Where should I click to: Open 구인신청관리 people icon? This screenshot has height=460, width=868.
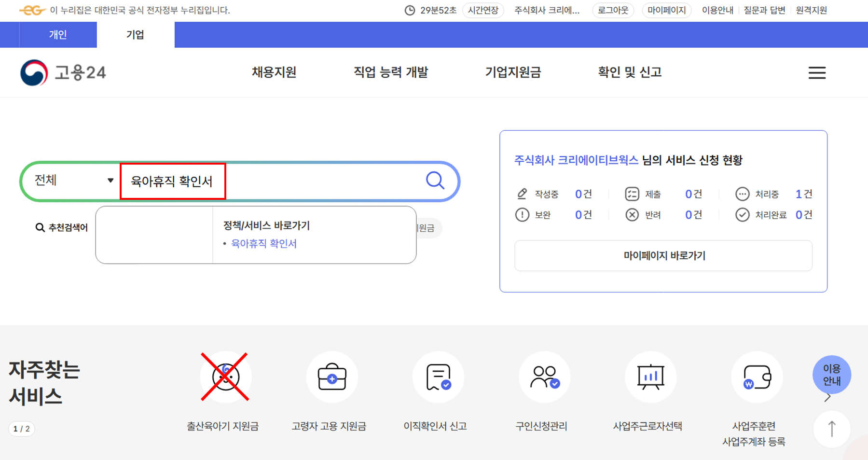click(x=544, y=377)
